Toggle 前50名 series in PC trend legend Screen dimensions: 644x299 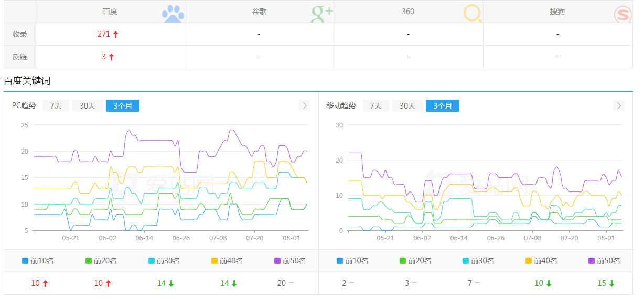tap(290, 261)
